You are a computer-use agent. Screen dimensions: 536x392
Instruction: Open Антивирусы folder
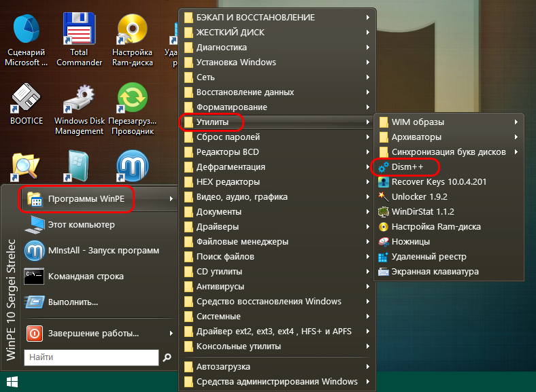click(x=278, y=287)
